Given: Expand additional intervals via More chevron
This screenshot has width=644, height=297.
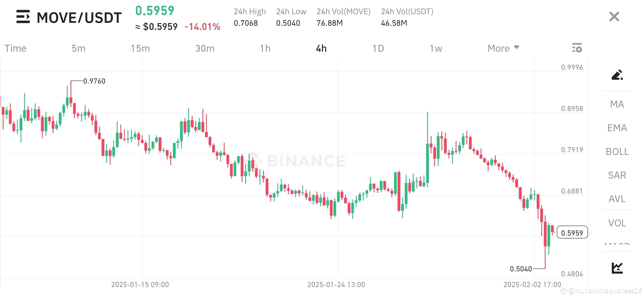Looking at the screenshot, I should coord(516,47).
